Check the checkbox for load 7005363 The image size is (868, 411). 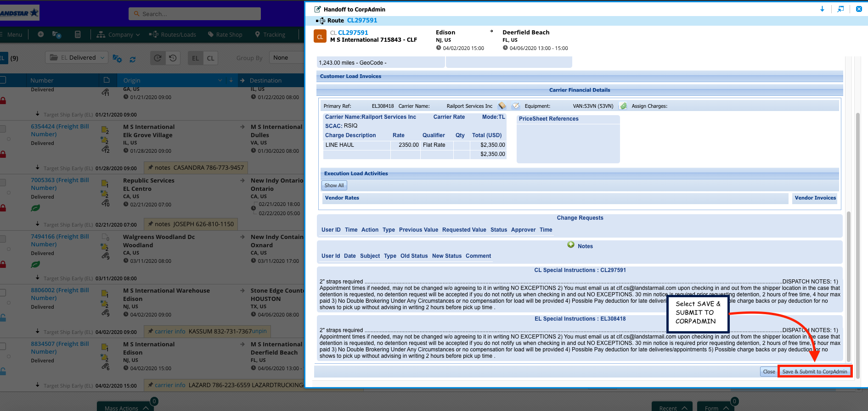point(2,183)
